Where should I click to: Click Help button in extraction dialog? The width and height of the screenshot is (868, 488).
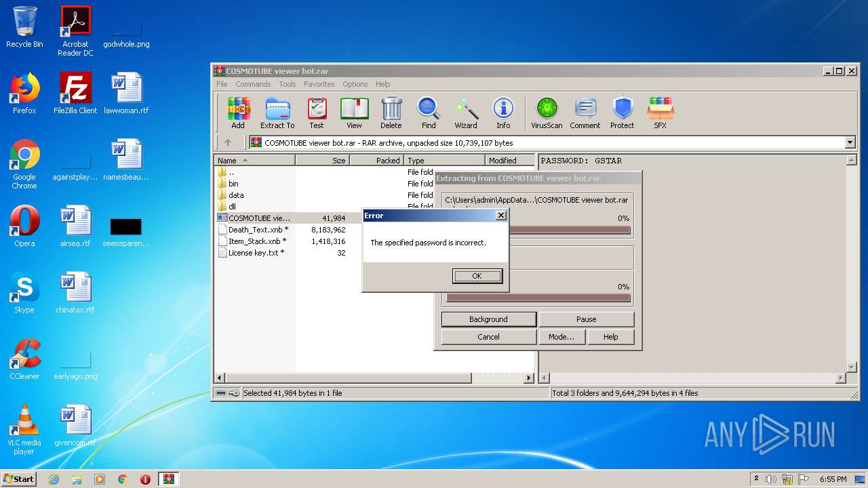point(611,337)
